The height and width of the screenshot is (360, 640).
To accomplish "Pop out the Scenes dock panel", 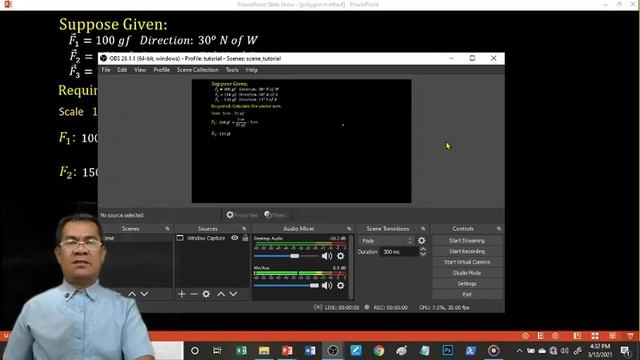I will (x=167, y=229).
